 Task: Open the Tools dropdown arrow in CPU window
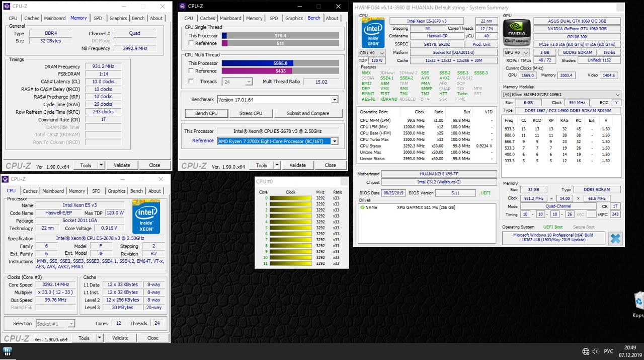click(99, 338)
